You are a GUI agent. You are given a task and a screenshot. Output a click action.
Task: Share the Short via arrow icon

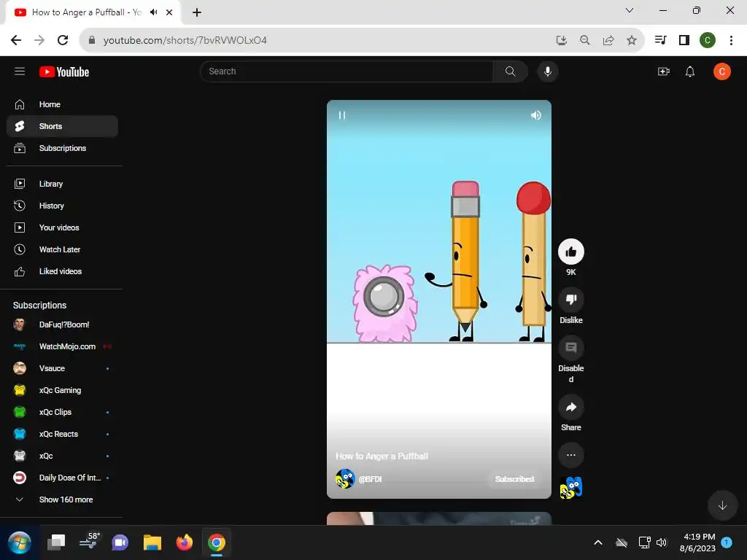click(x=570, y=407)
